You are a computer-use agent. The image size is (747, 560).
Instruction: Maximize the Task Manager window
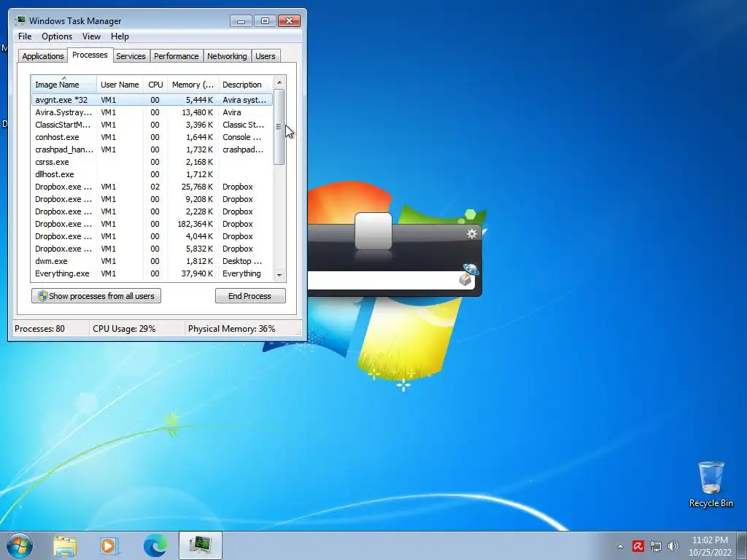(x=265, y=21)
